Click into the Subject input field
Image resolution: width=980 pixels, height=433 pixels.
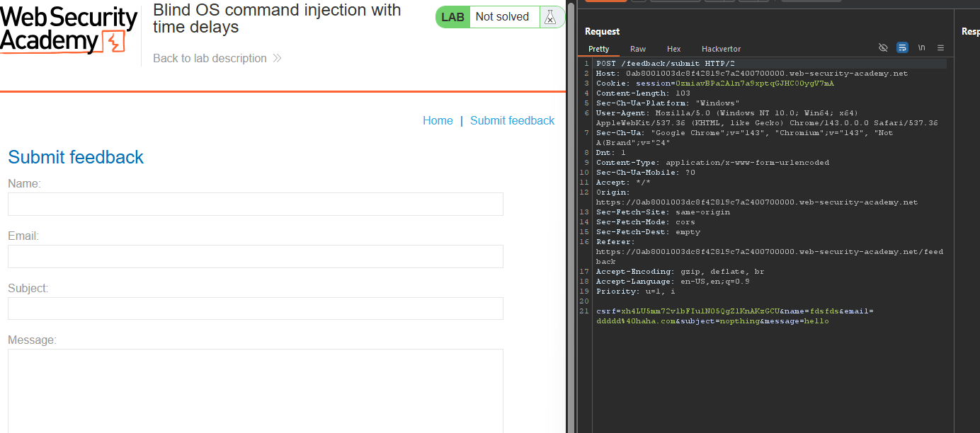pos(256,308)
